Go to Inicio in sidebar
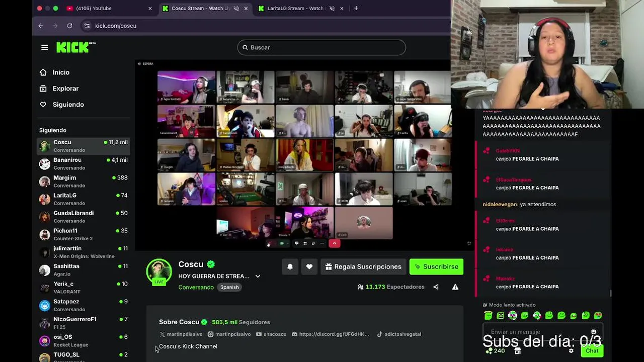 60,72
